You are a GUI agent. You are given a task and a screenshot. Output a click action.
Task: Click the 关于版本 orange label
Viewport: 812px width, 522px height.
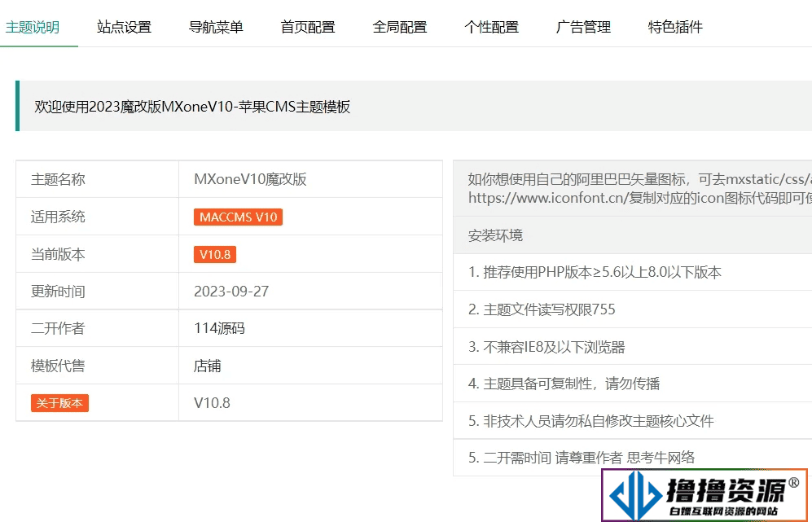59,403
